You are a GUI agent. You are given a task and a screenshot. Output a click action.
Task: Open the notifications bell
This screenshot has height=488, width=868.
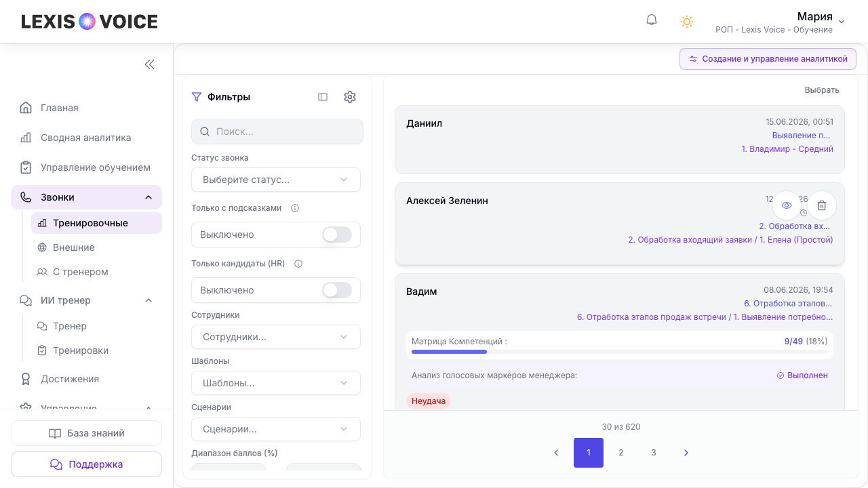652,21
